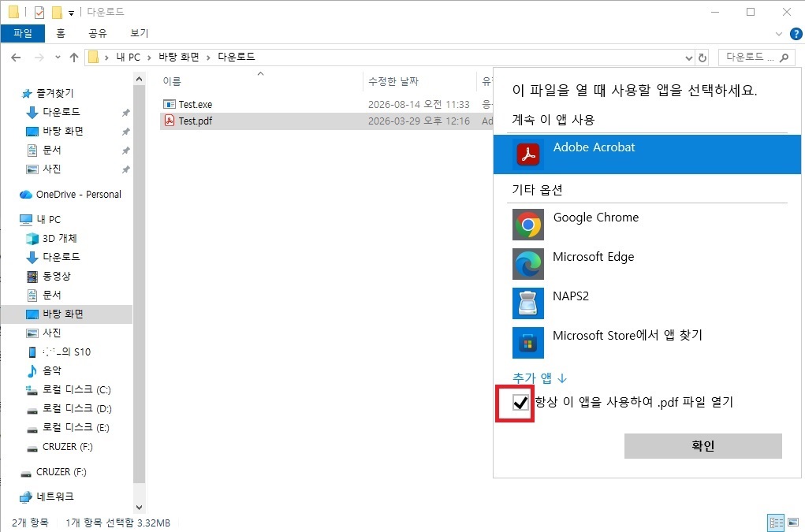Click 다운로드 in breadcrumb path

tap(237, 57)
